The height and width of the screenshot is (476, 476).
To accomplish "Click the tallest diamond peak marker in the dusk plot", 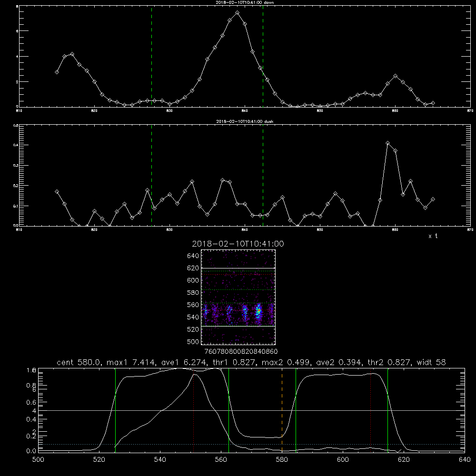I will click(387, 143).
